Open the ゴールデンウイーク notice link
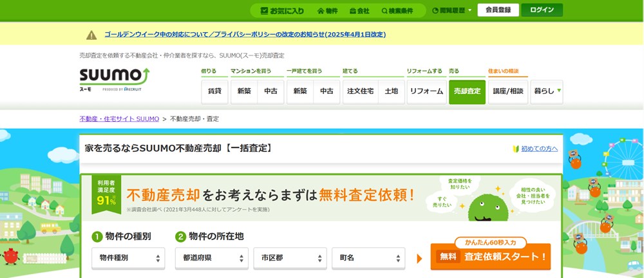The image size is (644, 278). pos(245,35)
